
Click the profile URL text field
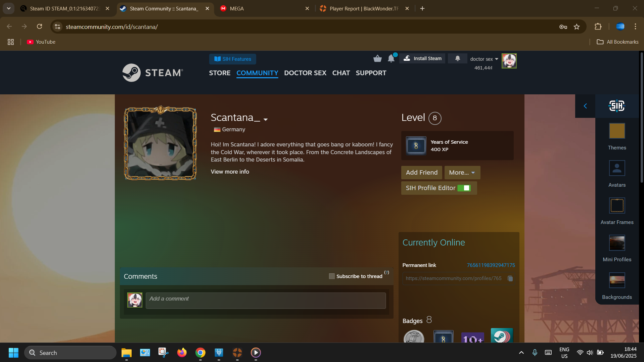point(454,278)
